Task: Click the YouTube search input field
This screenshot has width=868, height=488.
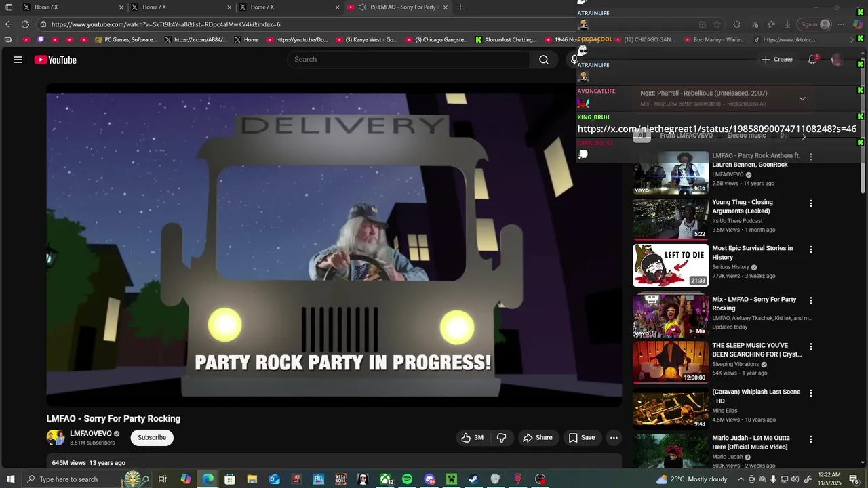Action: [409, 60]
